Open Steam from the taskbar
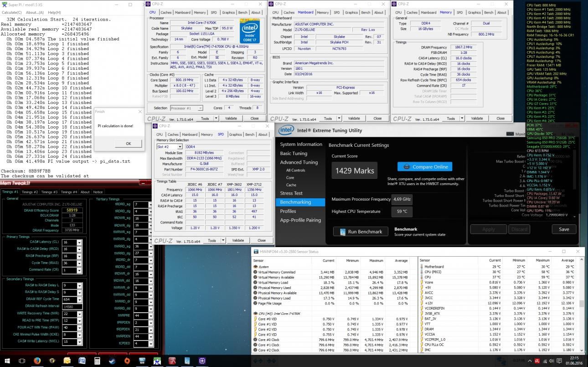This screenshot has width=588, height=367. pos(112,361)
